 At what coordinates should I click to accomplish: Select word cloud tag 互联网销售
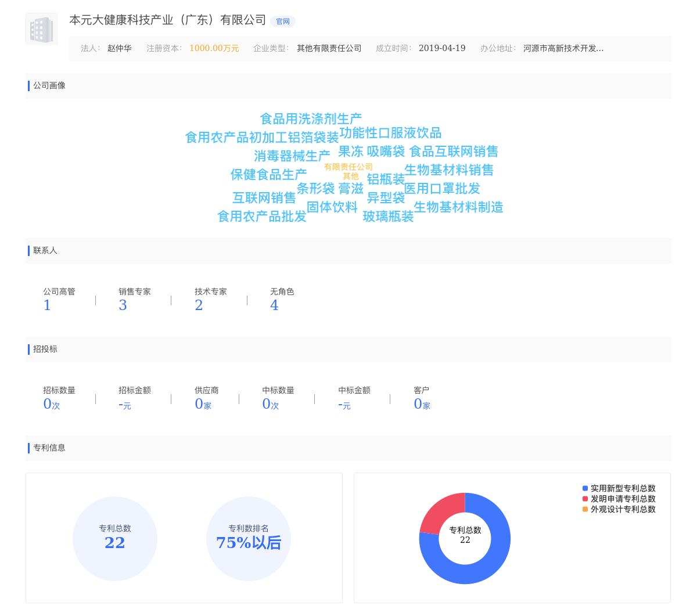[x=264, y=198]
